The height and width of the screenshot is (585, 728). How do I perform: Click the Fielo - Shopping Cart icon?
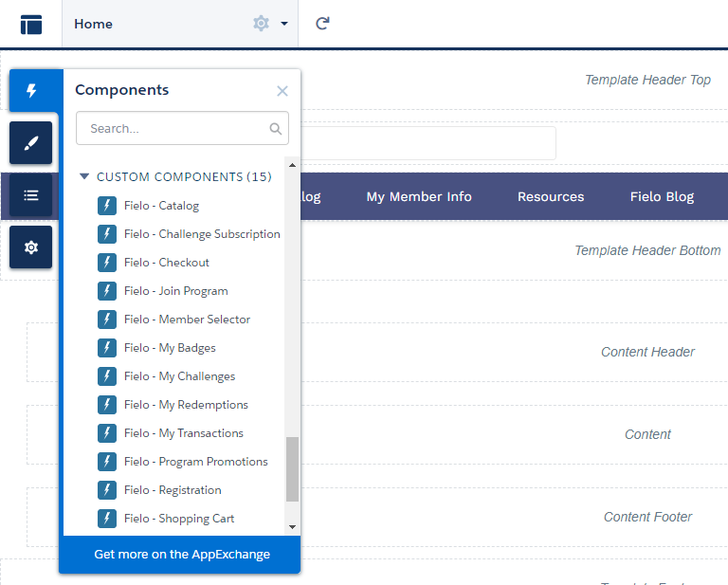(x=107, y=519)
